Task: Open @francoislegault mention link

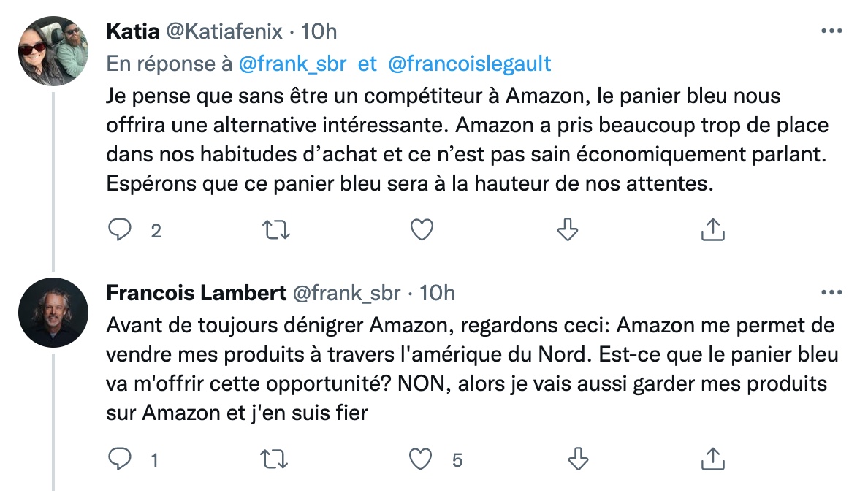Action: (x=469, y=64)
